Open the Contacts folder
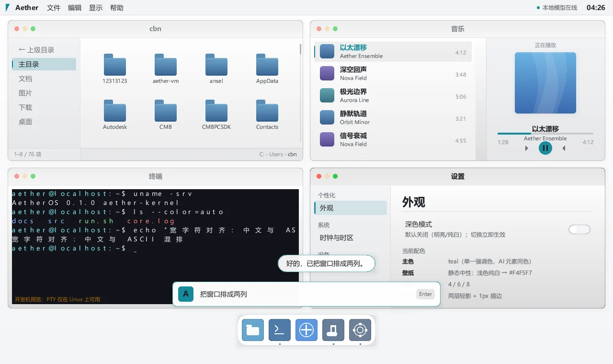This screenshot has width=613, height=364. [267, 111]
